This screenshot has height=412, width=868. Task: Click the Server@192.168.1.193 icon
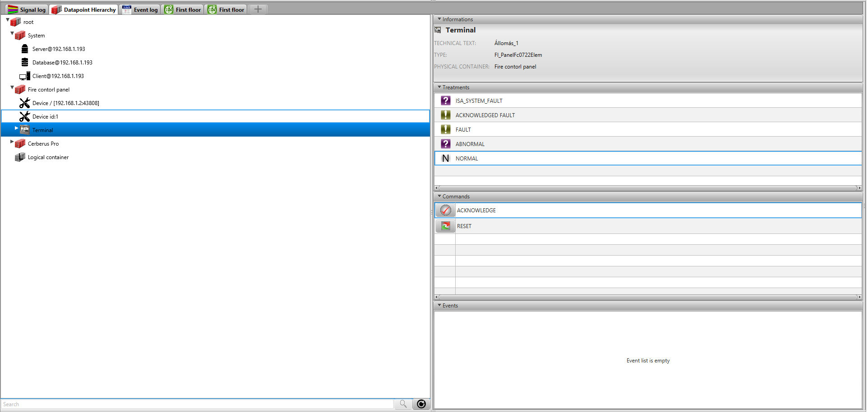point(25,49)
